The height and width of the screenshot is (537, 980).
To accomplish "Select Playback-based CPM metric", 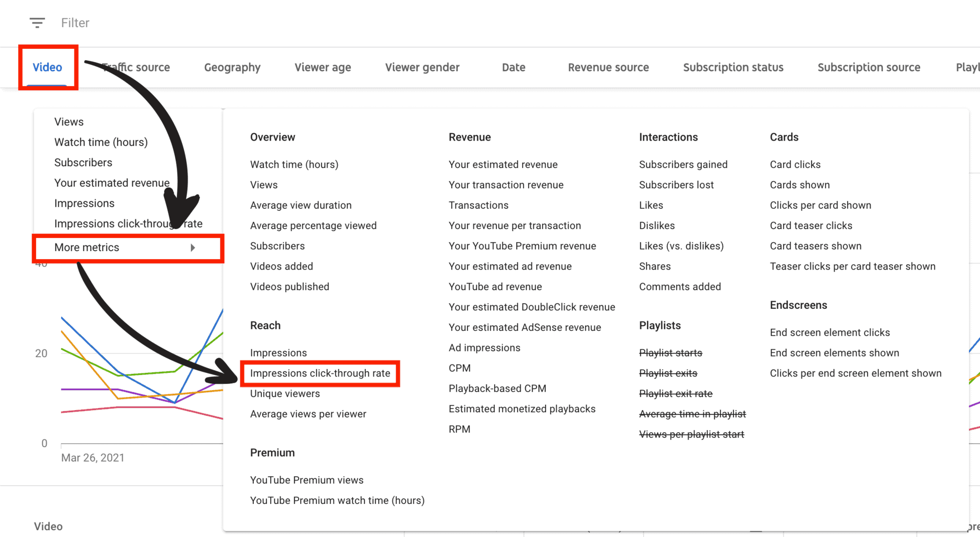I will coord(497,389).
